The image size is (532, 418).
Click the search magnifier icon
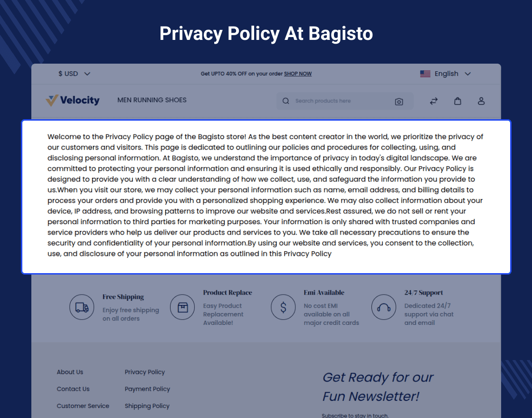point(285,101)
